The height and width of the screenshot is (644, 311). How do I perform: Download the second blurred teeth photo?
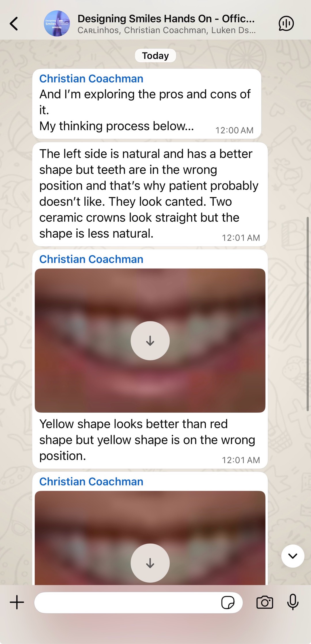150,563
